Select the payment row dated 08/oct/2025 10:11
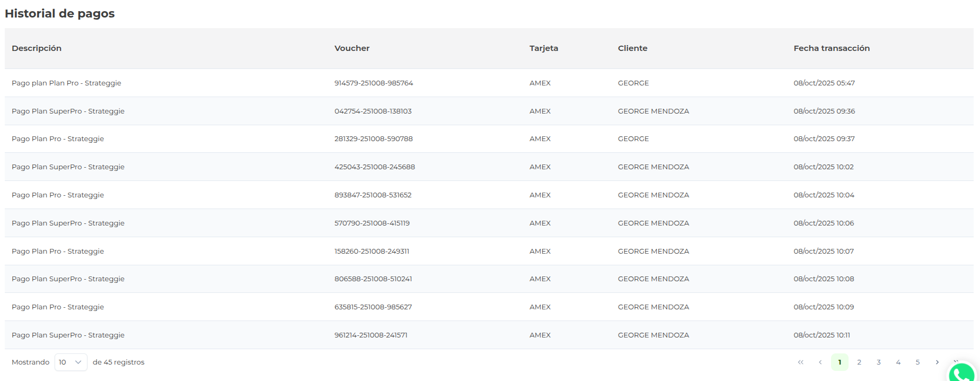The height and width of the screenshot is (381, 980). (x=822, y=335)
